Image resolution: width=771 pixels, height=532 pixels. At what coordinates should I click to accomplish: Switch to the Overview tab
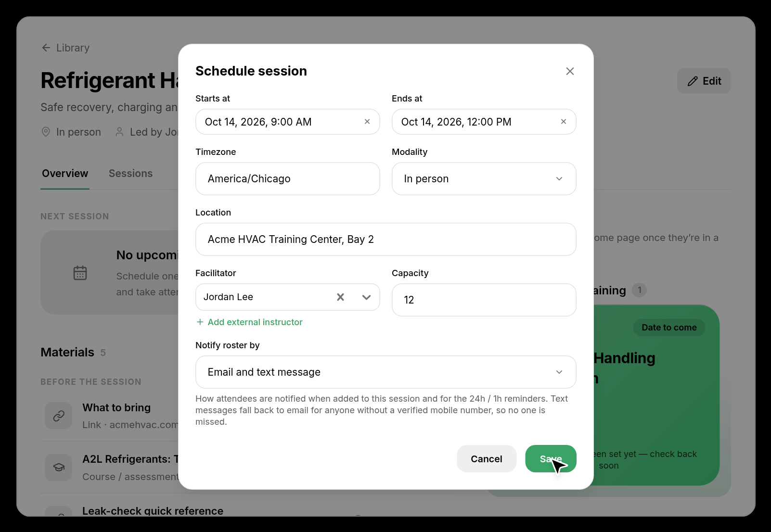coord(65,174)
